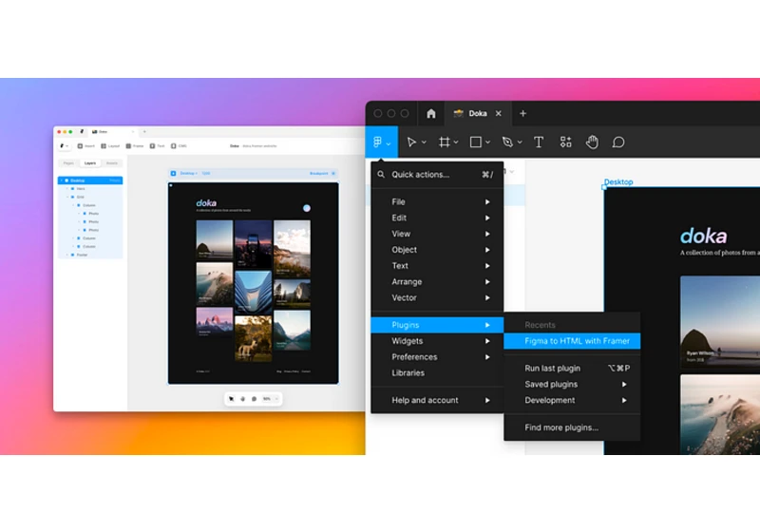Open the highlighted Plugins menu entry
Screen dimensions: 760x532
pyautogui.click(x=437, y=325)
